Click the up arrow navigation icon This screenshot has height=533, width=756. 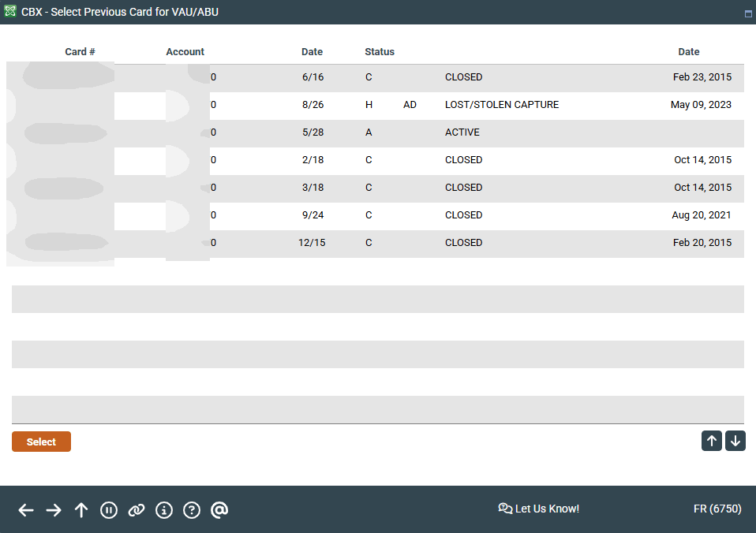pos(81,510)
